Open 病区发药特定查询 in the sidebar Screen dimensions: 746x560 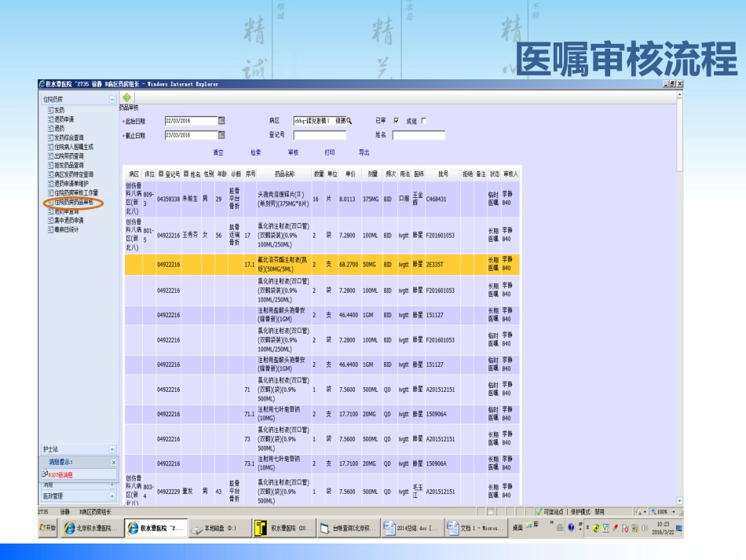coord(73,174)
